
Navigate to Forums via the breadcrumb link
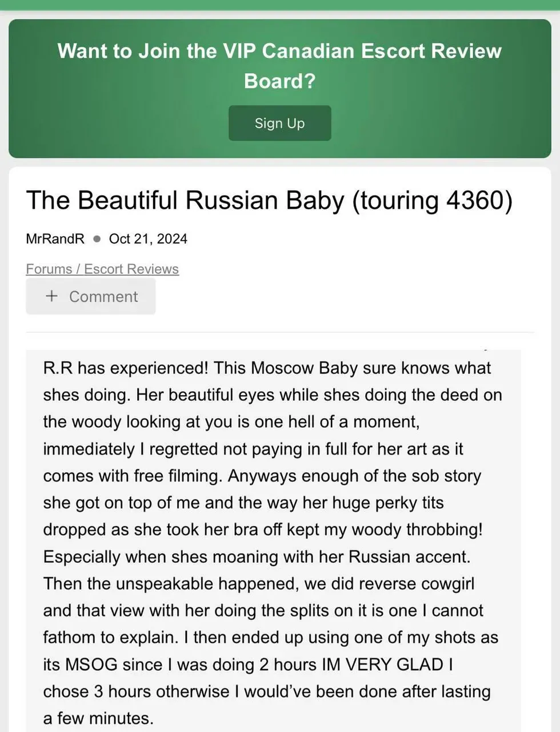point(49,269)
